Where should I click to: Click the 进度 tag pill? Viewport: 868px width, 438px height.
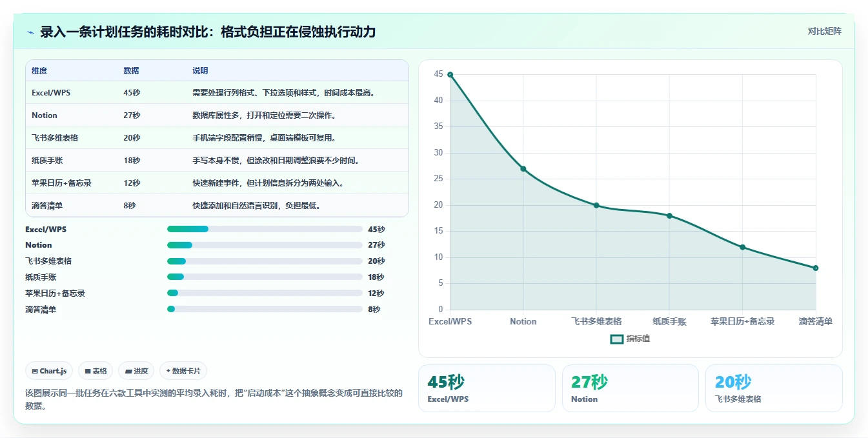[x=136, y=371]
